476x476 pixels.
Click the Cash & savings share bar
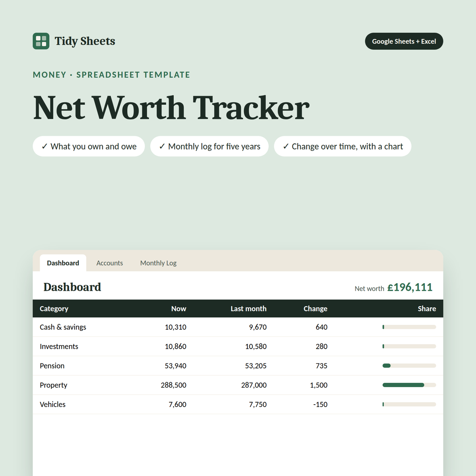(409, 327)
